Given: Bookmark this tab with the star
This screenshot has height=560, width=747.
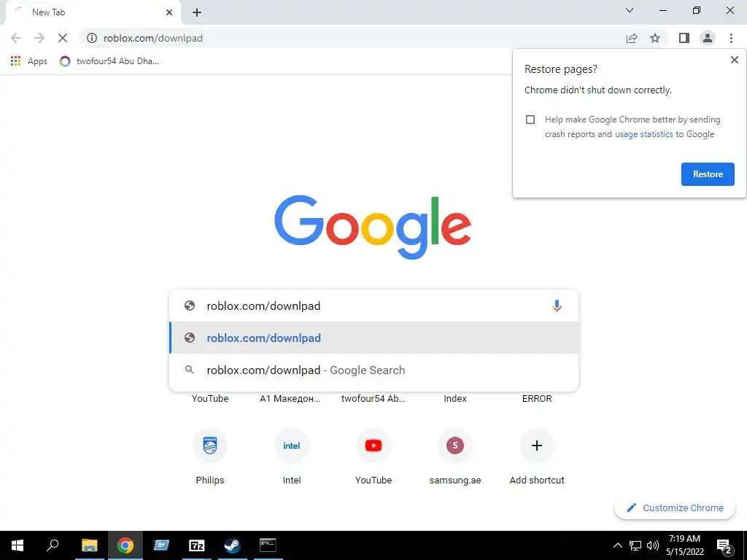Looking at the screenshot, I should coord(655,38).
